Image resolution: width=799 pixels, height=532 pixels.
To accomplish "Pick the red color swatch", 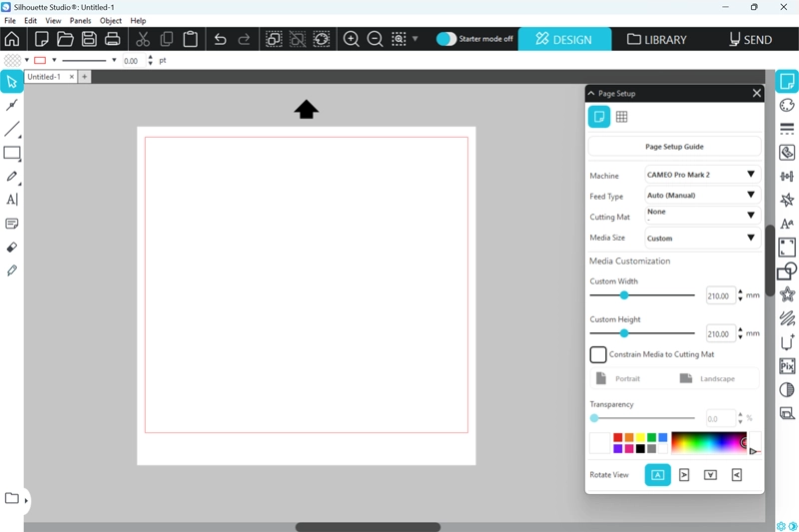I will tap(618, 437).
